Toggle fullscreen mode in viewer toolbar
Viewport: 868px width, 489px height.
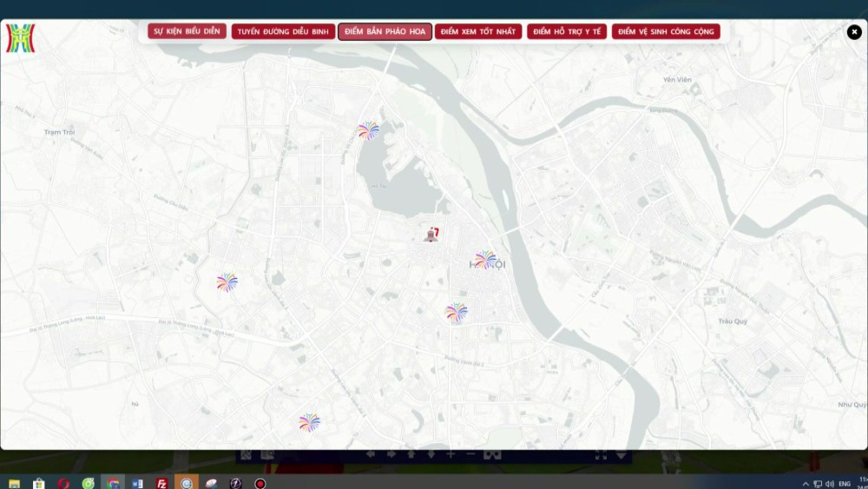601,454
